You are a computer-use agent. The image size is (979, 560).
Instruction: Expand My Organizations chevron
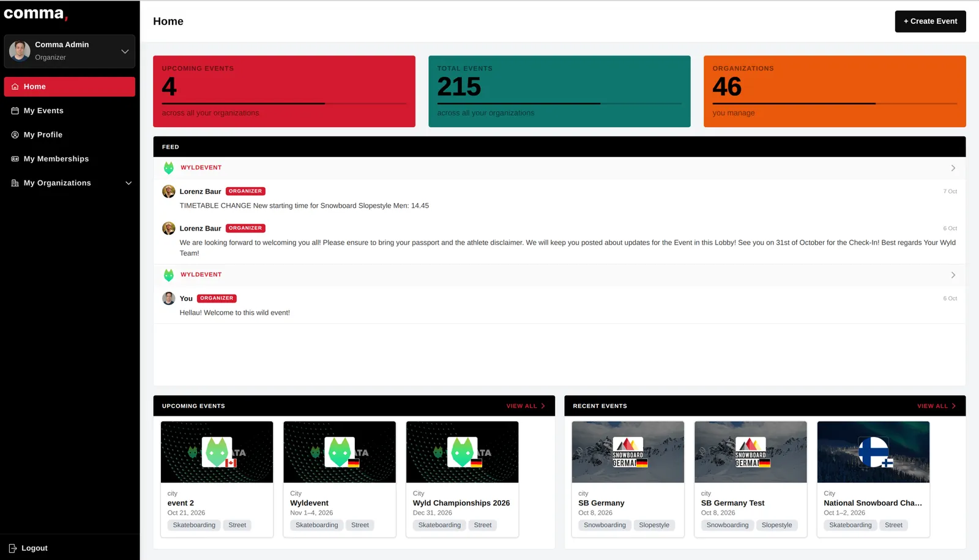tap(128, 183)
